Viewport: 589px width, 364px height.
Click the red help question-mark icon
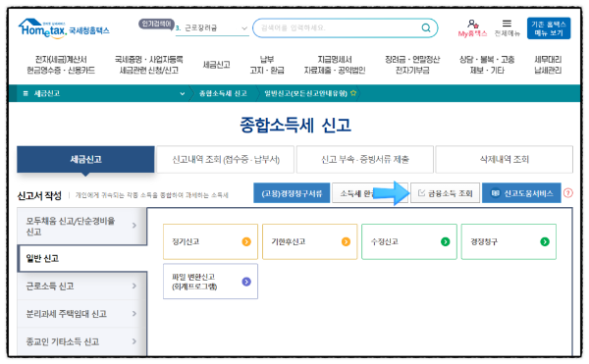coord(568,193)
